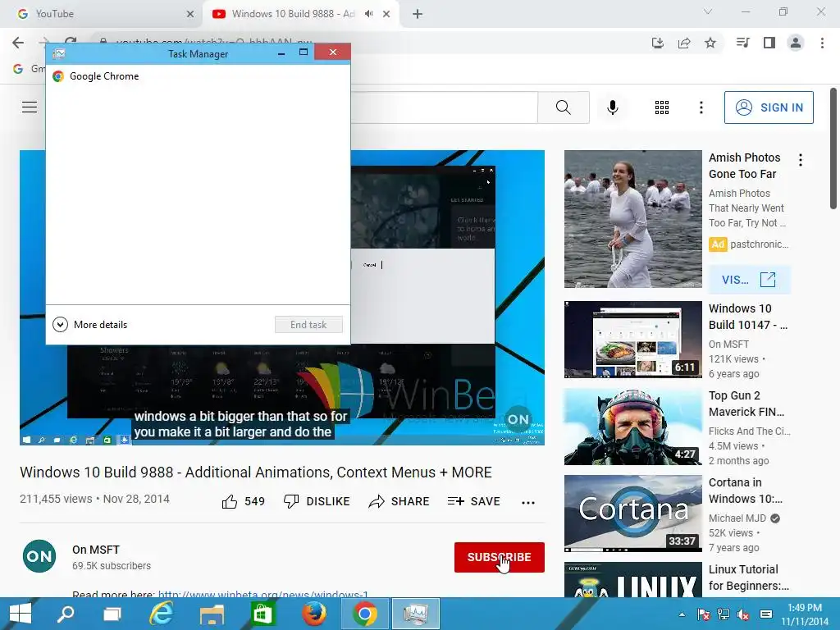Toggle the Chrome side panel icon

[769, 43]
